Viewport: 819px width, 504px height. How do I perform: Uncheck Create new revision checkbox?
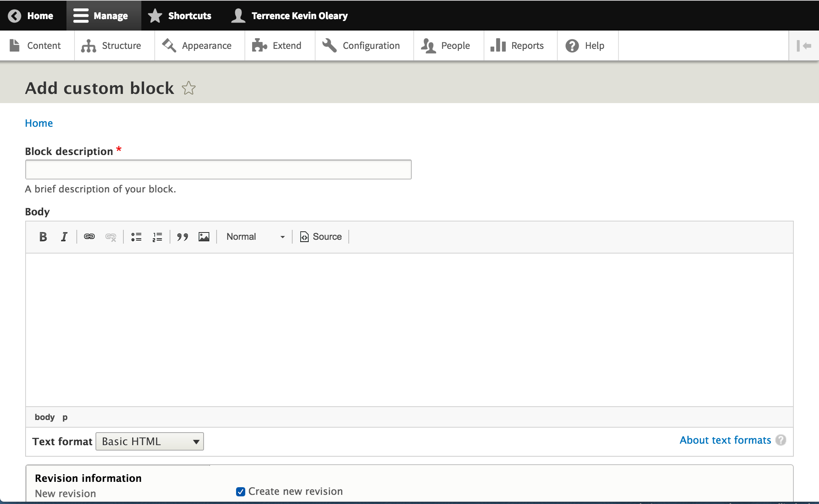(241, 492)
